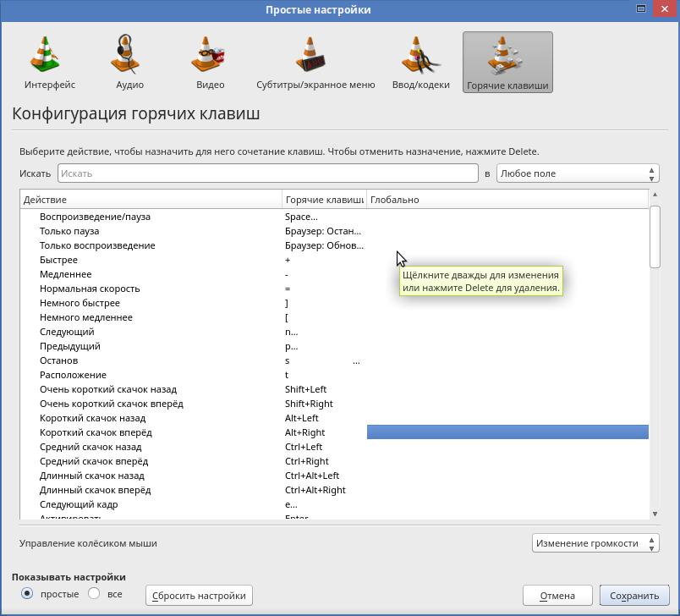Select the Воспроизведение/пауза row
The image size is (680, 616).
[334, 217]
